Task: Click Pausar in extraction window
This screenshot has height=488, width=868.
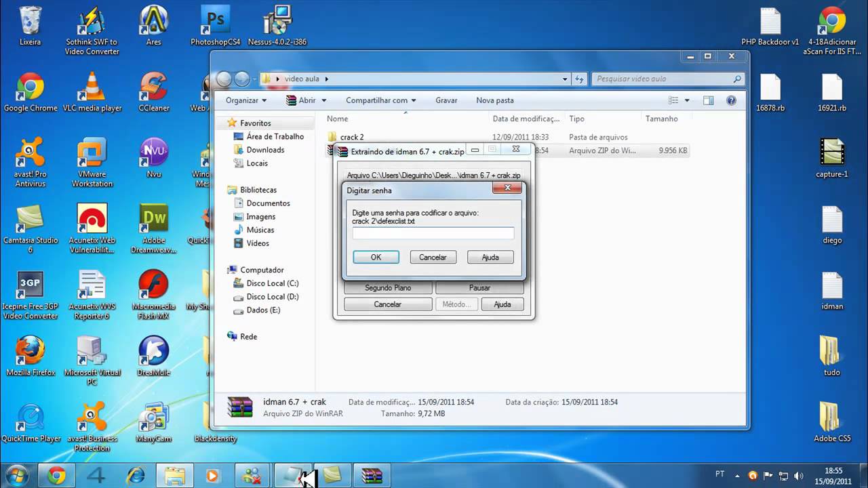Action: pyautogui.click(x=479, y=288)
